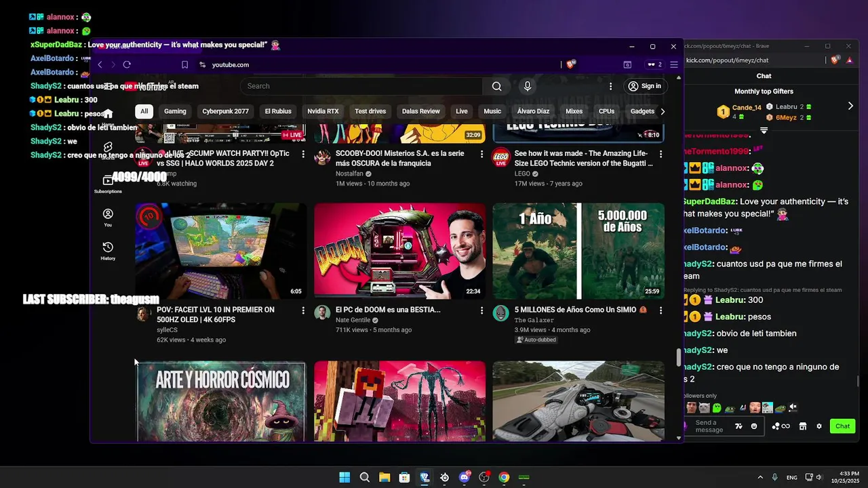The width and height of the screenshot is (868, 488).
Task: Expand Monthly top Gifters with right chevron
Action: click(850, 106)
